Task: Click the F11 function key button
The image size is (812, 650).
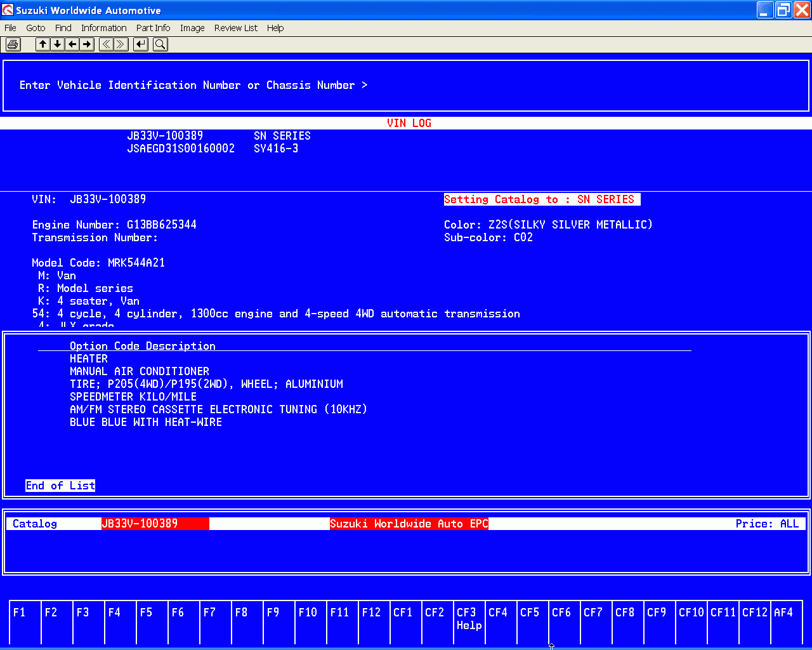Action: [x=343, y=622]
